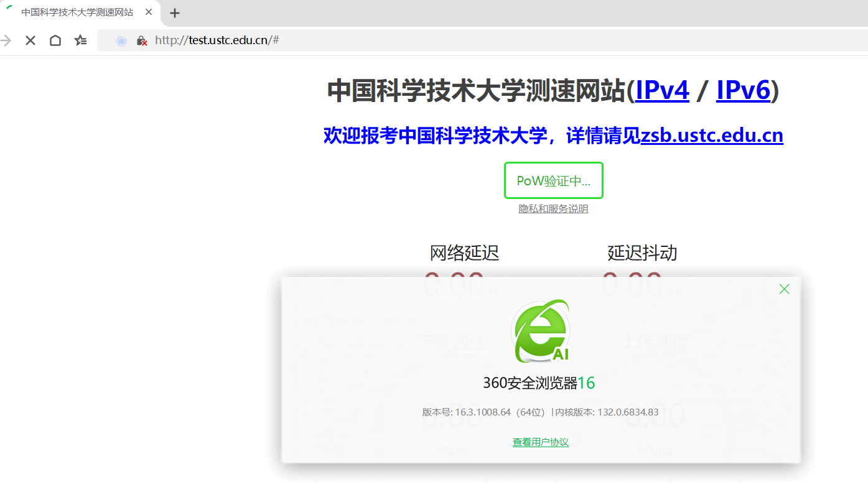Click the 360安全浏览器16 title text

(x=539, y=383)
